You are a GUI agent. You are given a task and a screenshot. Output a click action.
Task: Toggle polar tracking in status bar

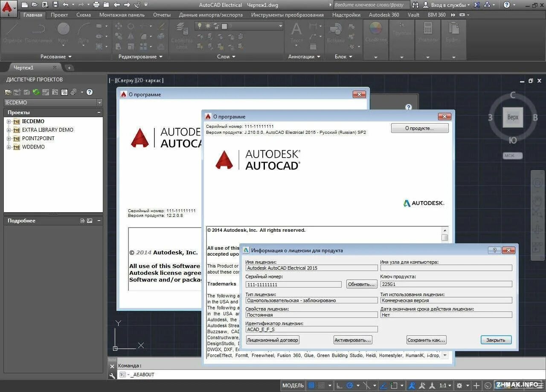pos(350,386)
